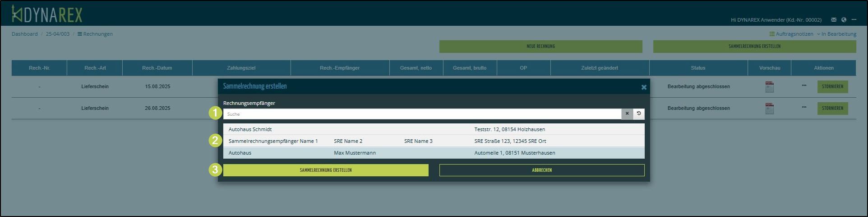Click the Suche input field
868x217 pixels.
pos(422,114)
